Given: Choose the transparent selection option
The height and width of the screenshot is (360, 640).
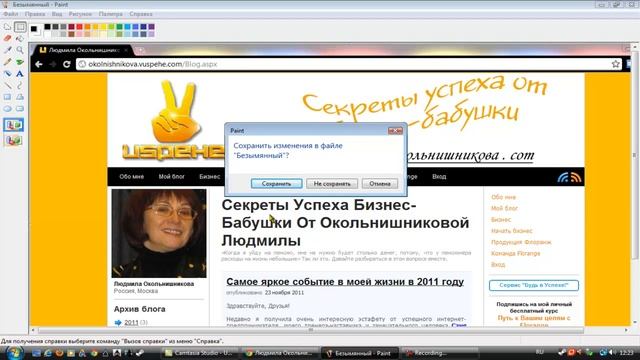Looking at the screenshot, I should 13,140.
